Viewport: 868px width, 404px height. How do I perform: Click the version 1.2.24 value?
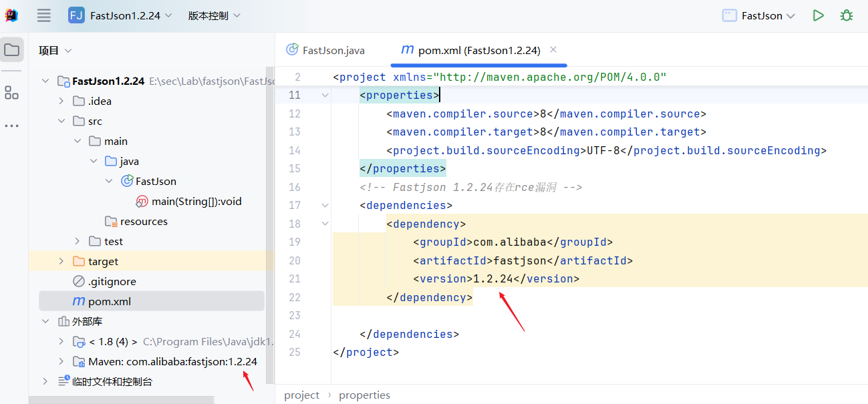click(x=493, y=278)
